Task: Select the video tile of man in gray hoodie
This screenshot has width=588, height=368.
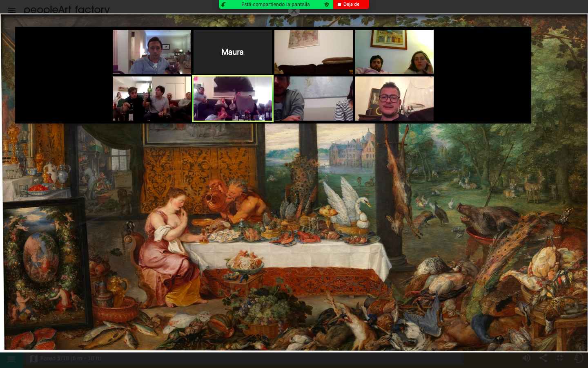Action: pos(314,99)
